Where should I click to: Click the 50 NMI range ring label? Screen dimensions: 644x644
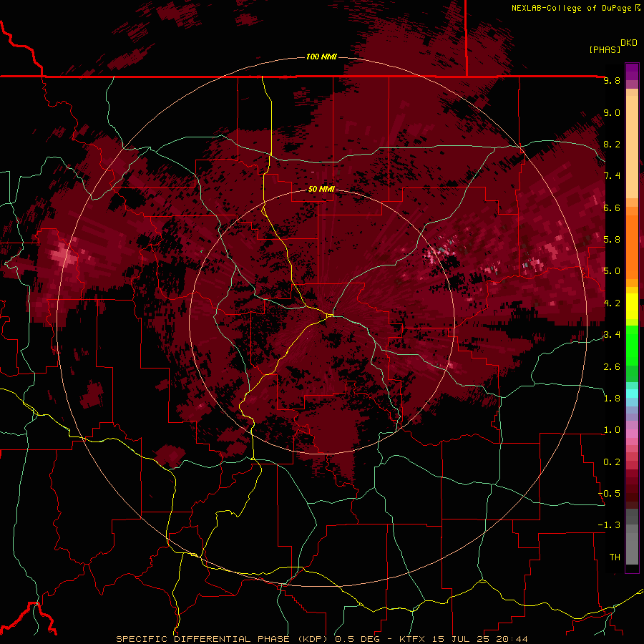pos(321,190)
